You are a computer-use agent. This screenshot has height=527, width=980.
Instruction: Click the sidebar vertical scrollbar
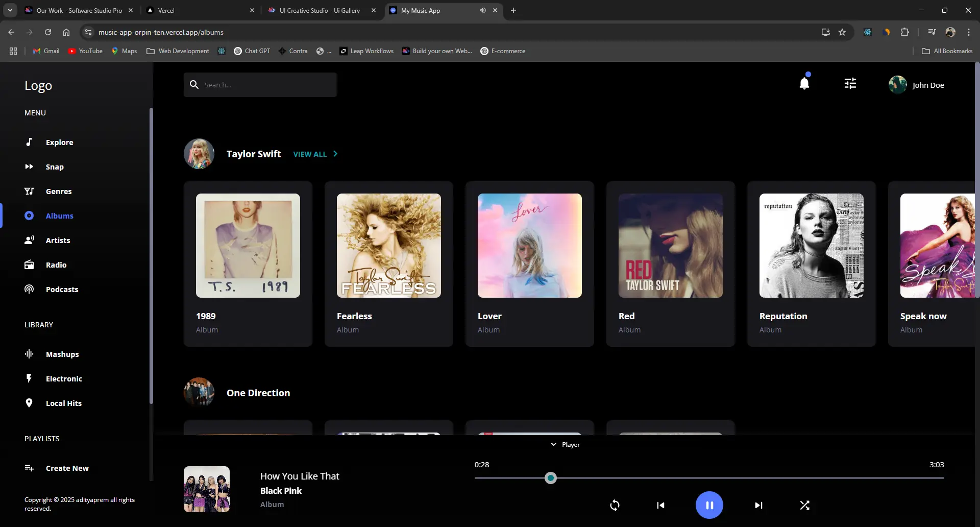[x=151, y=255]
